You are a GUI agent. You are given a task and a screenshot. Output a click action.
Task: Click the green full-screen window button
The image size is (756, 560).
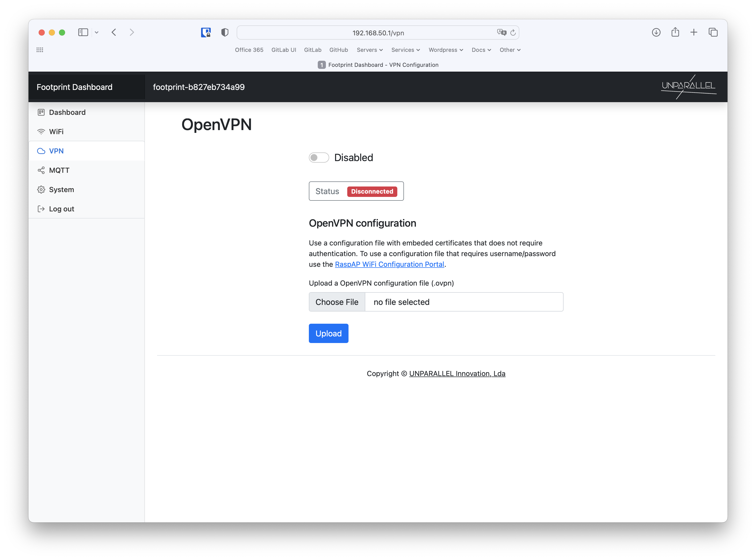pos(62,33)
